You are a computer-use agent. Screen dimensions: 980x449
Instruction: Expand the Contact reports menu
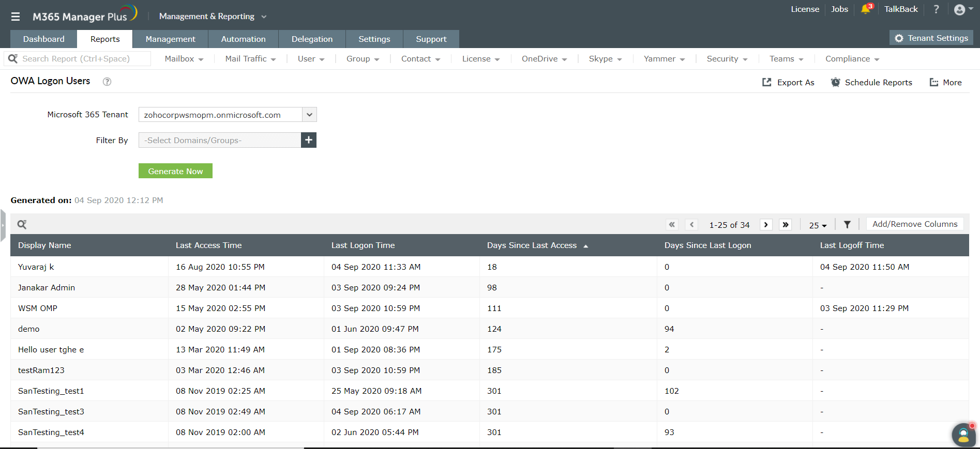[420, 59]
